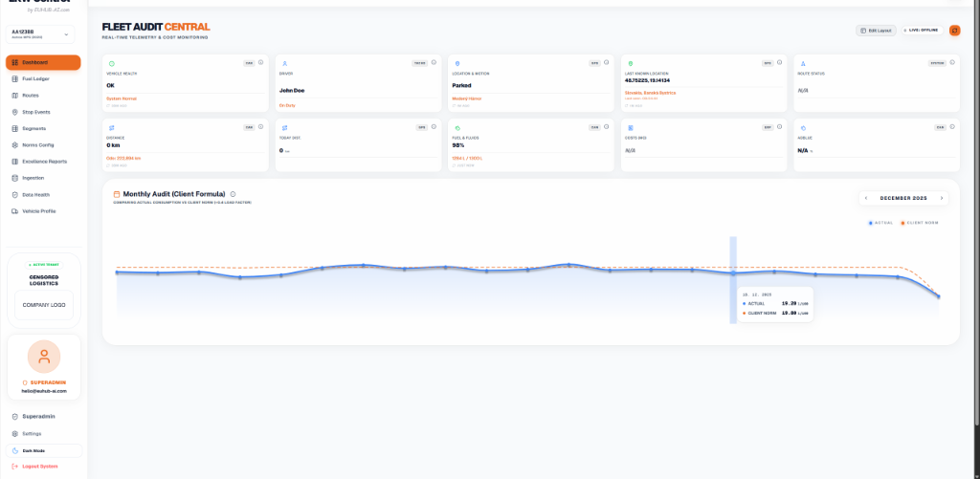The height and width of the screenshot is (479, 980).
Task: Click the Edit Layout button
Action: (875, 31)
